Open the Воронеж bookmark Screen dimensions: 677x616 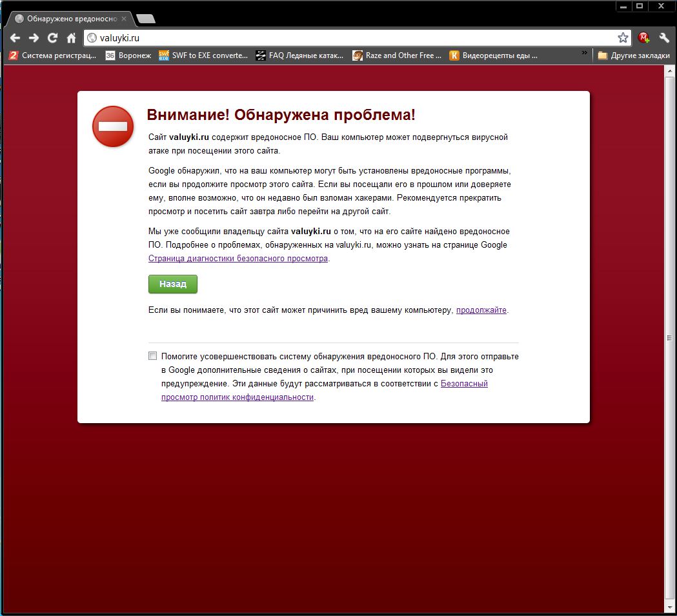tap(128, 55)
